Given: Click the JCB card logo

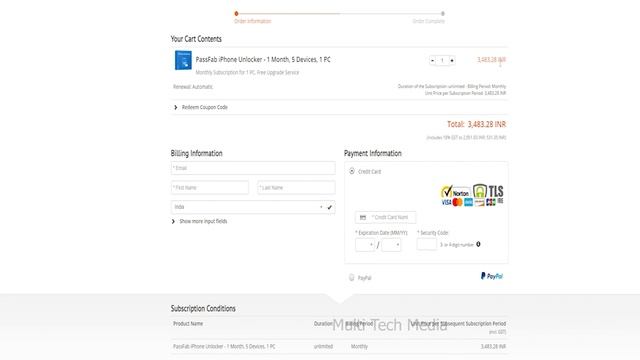Looking at the screenshot, I should point(491,202).
